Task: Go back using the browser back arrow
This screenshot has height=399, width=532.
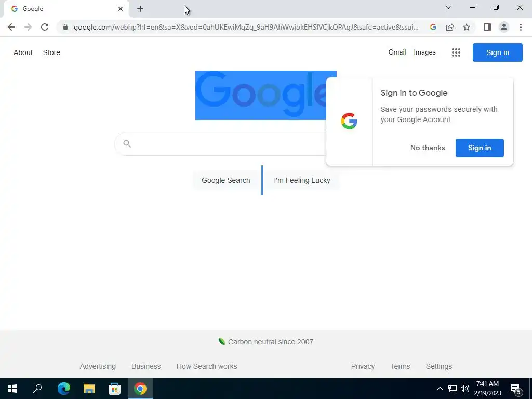Action: (11, 27)
